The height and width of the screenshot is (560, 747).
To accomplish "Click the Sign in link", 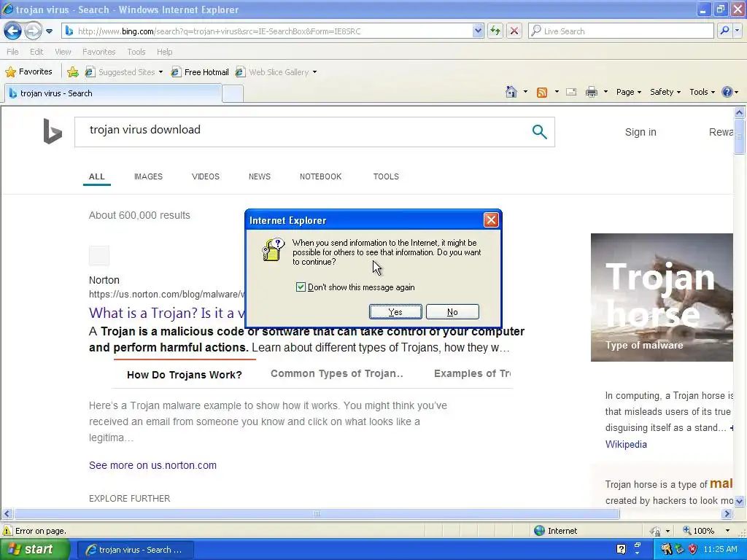I will click(640, 133).
